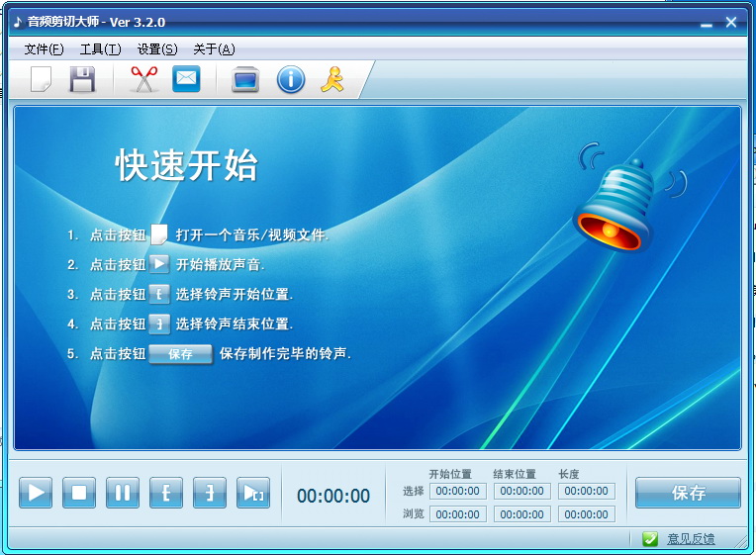
Task: Click the orange running figure icon
Action: point(332,79)
